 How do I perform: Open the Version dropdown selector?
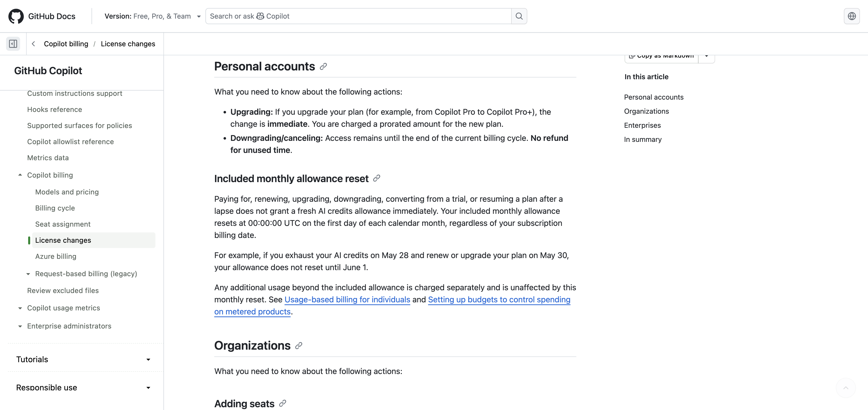[152, 16]
